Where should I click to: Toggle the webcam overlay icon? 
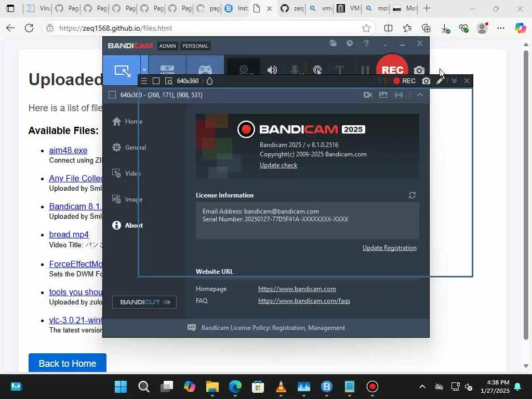click(x=244, y=70)
